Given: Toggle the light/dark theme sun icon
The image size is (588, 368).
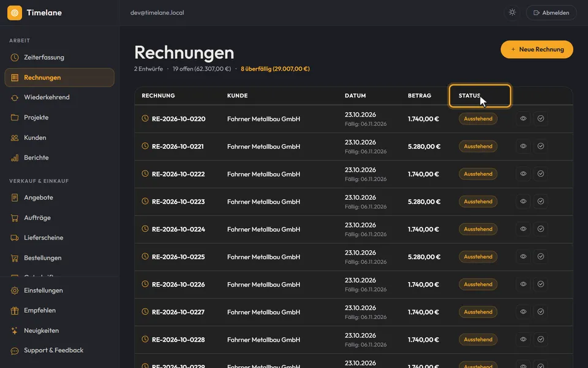Looking at the screenshot, I should pos(512,13).
